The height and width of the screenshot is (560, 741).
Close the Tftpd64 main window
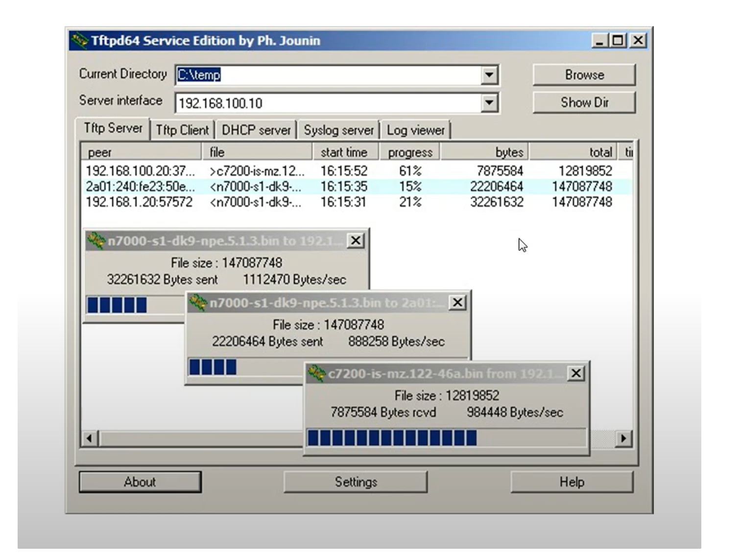(638, 41)
